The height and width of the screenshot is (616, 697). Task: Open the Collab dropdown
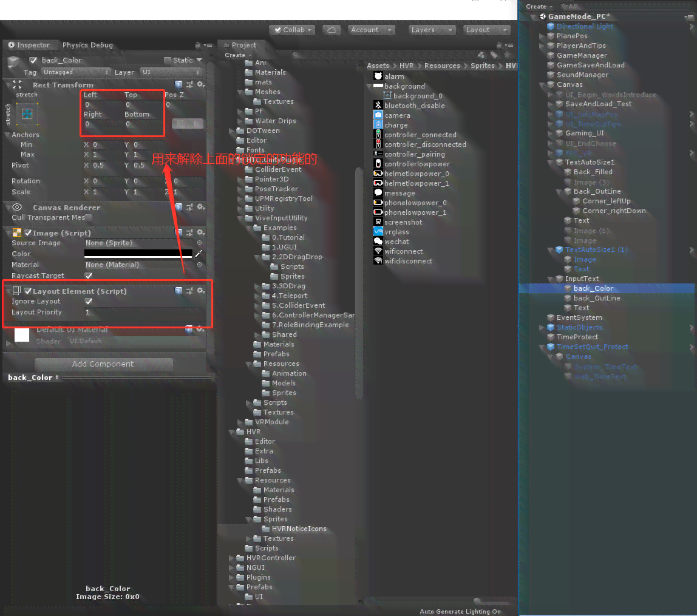(291, 30)
